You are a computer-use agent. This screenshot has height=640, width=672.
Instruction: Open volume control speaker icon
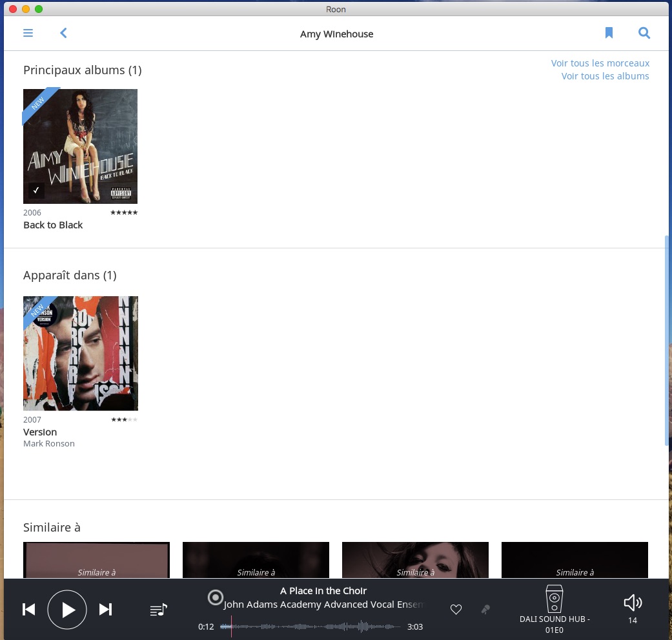(633, 603)
